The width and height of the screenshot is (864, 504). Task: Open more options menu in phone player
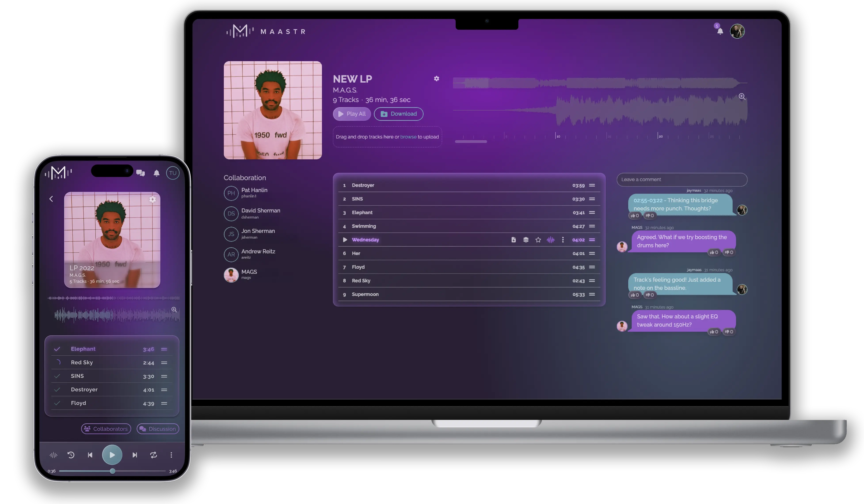click(171, 455)
